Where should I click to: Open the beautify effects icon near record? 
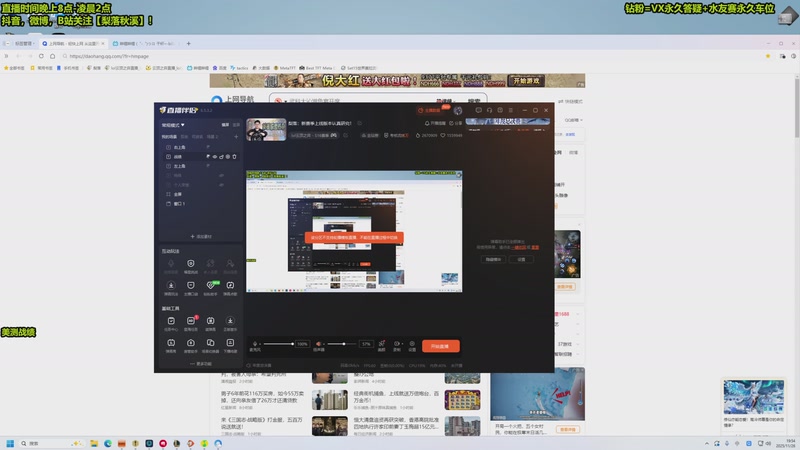(x=382, y=343)
